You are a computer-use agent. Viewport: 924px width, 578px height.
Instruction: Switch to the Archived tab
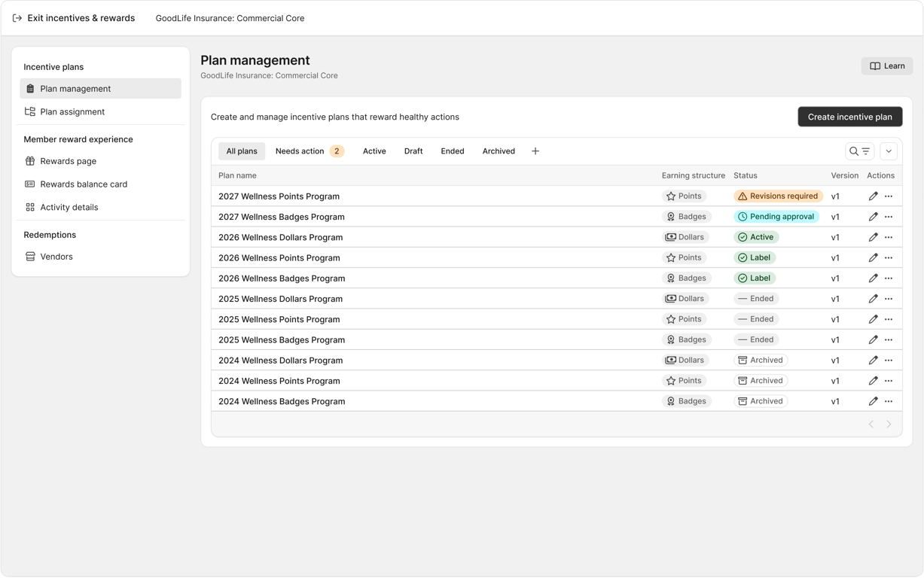click(x=499, y=151)
